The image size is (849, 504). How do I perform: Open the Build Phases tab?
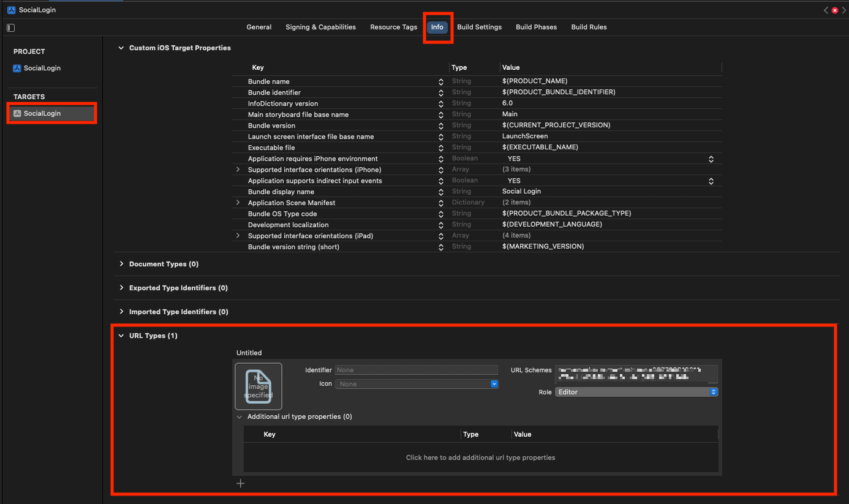(x=537, y=27)
